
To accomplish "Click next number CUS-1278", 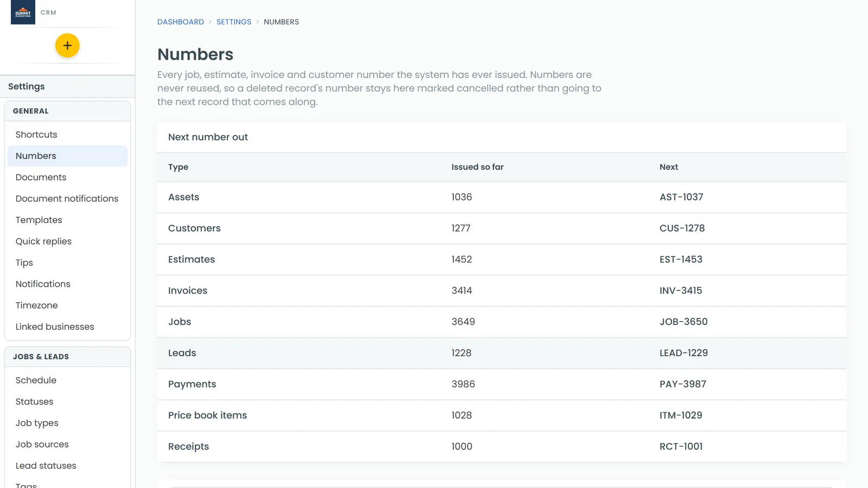I will click(682, 228).
